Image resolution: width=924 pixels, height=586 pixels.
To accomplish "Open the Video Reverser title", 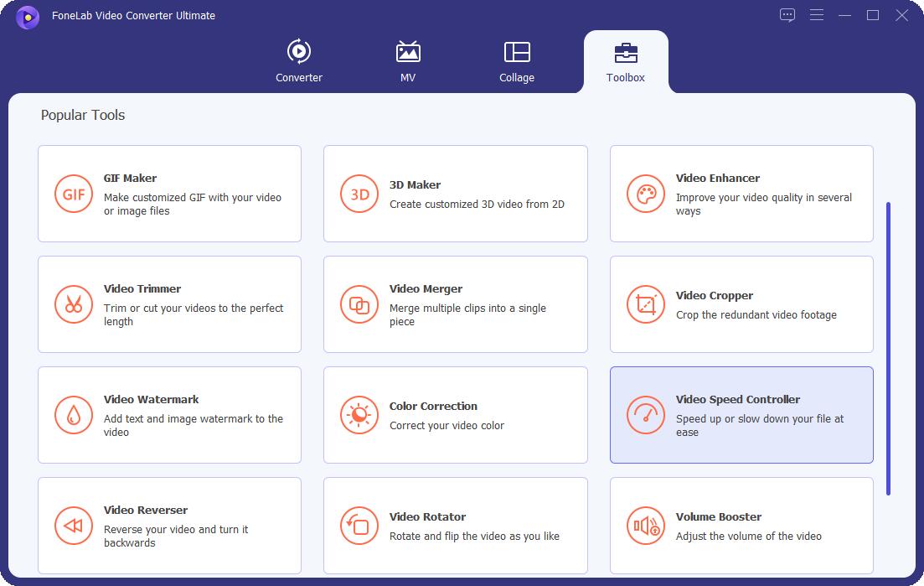I will tap(146, 510).
